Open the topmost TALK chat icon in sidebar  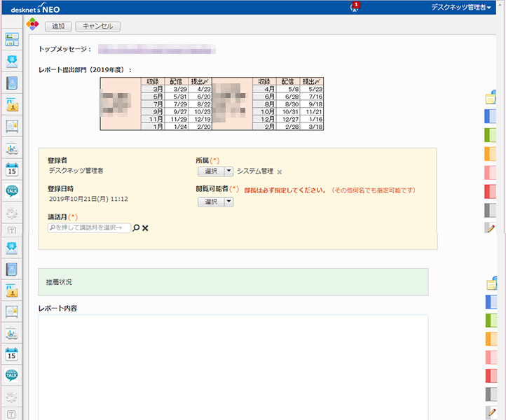11,190
